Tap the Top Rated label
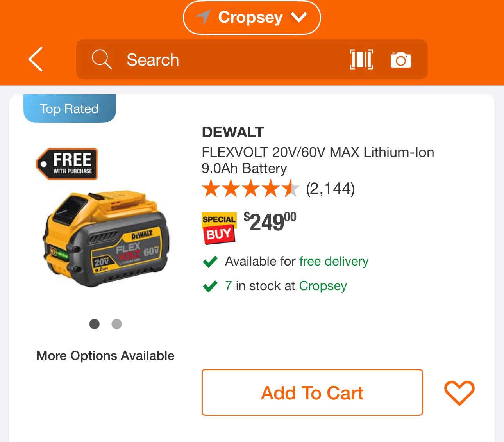Image resolution: width=504 pixels, height=442 pixels. 70,109
